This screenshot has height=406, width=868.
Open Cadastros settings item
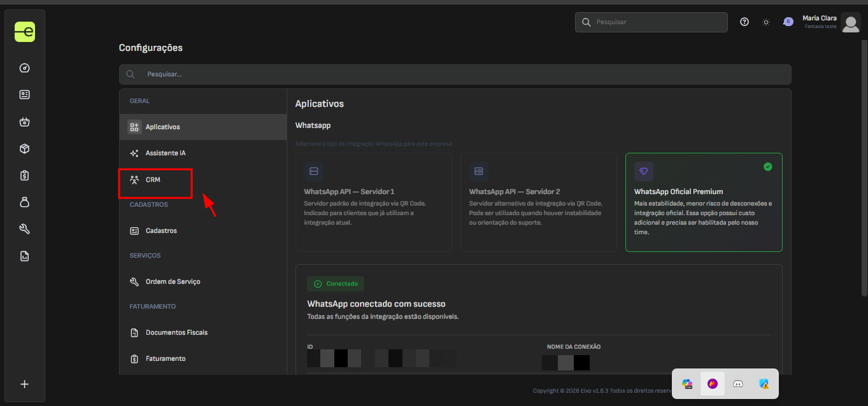pos(203,231)
